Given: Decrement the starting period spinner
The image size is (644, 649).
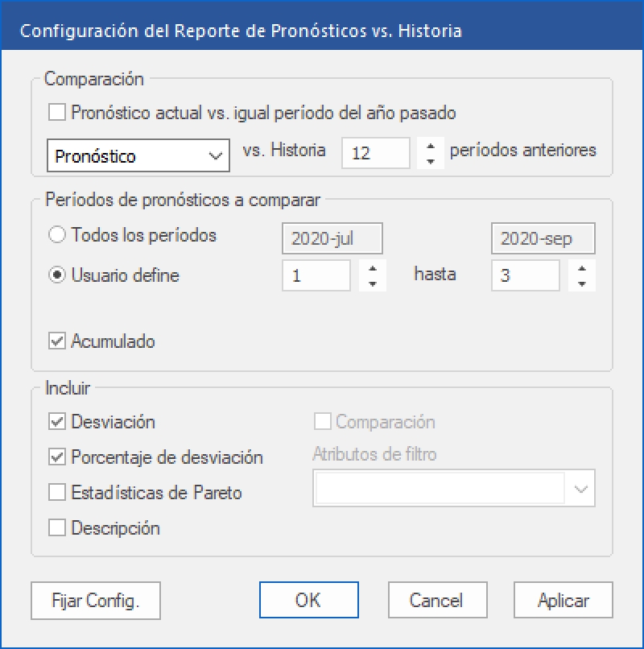Looking at the screenshot, I should [x=372, y=283].
